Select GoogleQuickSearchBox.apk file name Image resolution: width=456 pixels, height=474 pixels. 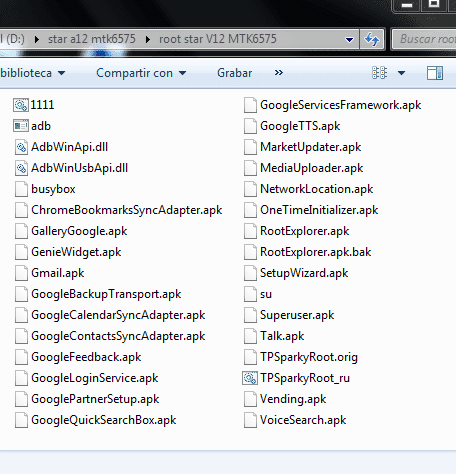[104, 420]
